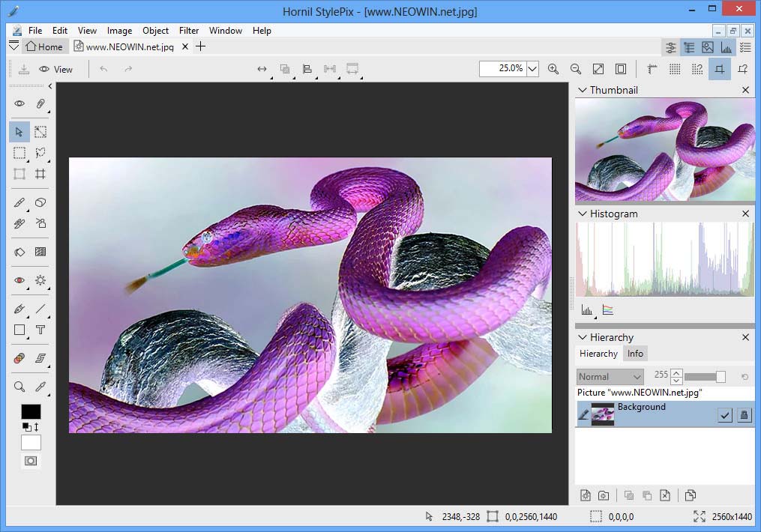Click the black foreground color swatch

click(x=31, y=411)
